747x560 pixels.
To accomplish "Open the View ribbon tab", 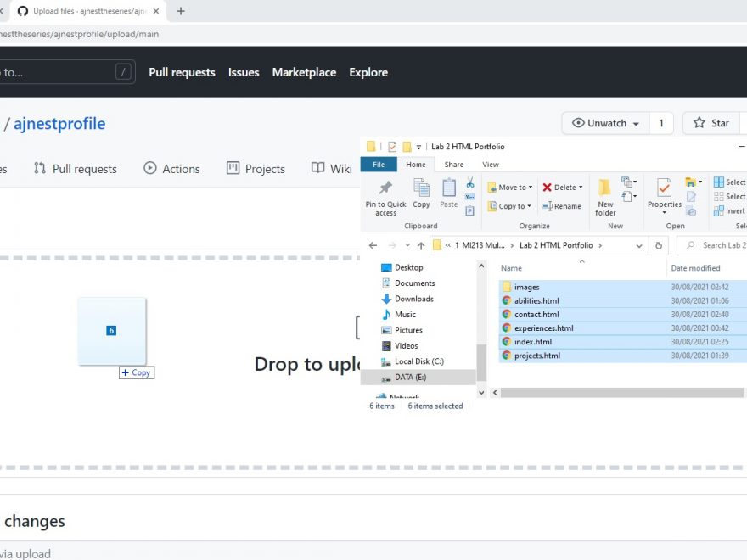I will (x=491, y=165).
